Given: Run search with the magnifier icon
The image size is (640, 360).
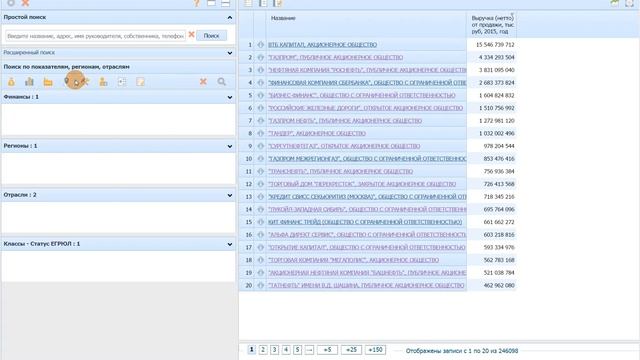Looking at the screenshot, I should point(222,82).
